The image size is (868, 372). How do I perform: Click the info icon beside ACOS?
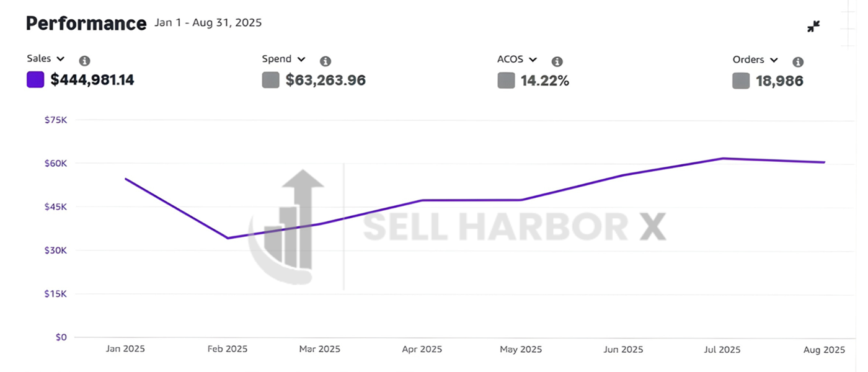(x=557, y=61)
